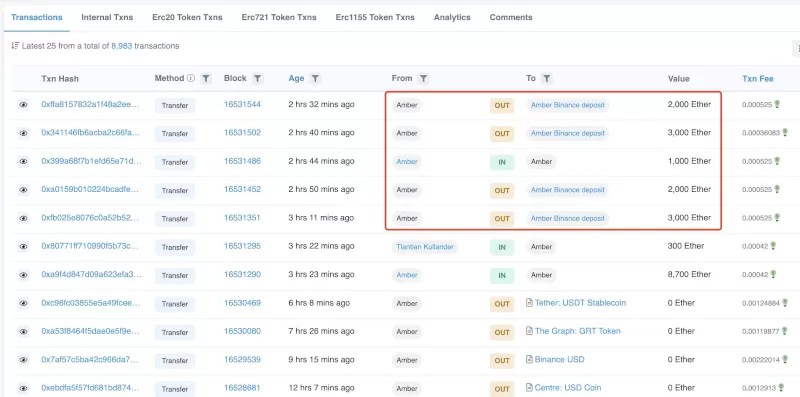The image size is (800, 397).
Task: Open the To column filter
Action: [546, 79]
